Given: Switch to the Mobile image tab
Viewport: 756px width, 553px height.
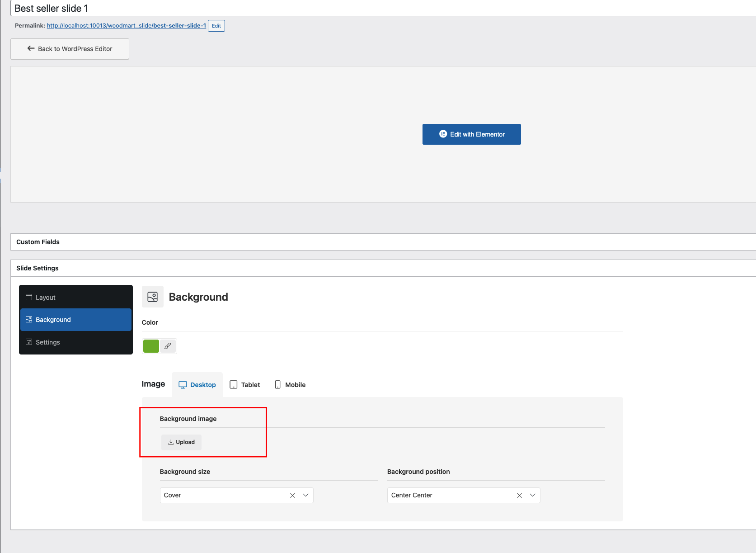Looking at the screenshot, I should point(290,385).
